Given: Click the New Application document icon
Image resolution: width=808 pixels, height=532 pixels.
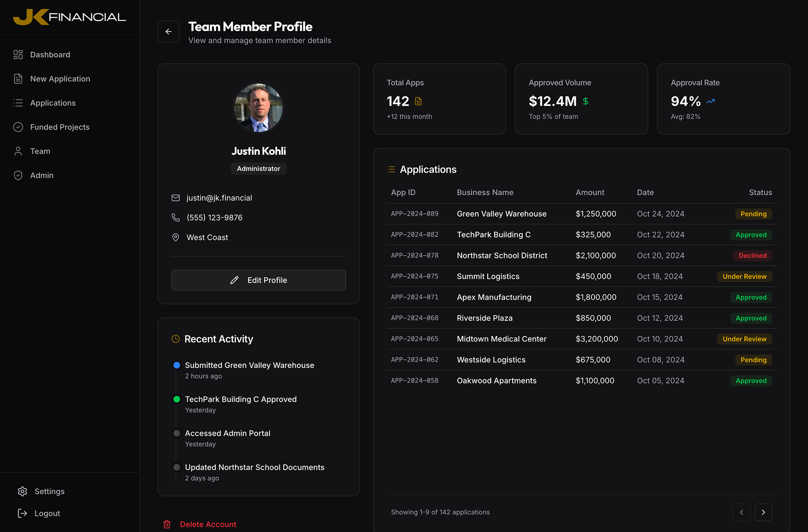Looking at the screenshot, I should click(18, 79).
